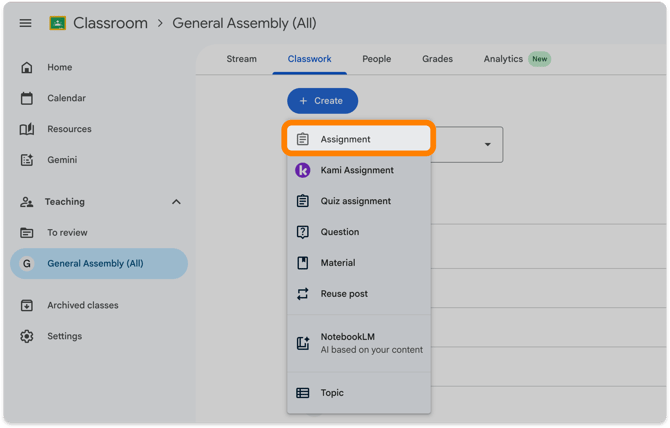
Task: Collapse the Teaching section chevron
Action: click(176, 202)
